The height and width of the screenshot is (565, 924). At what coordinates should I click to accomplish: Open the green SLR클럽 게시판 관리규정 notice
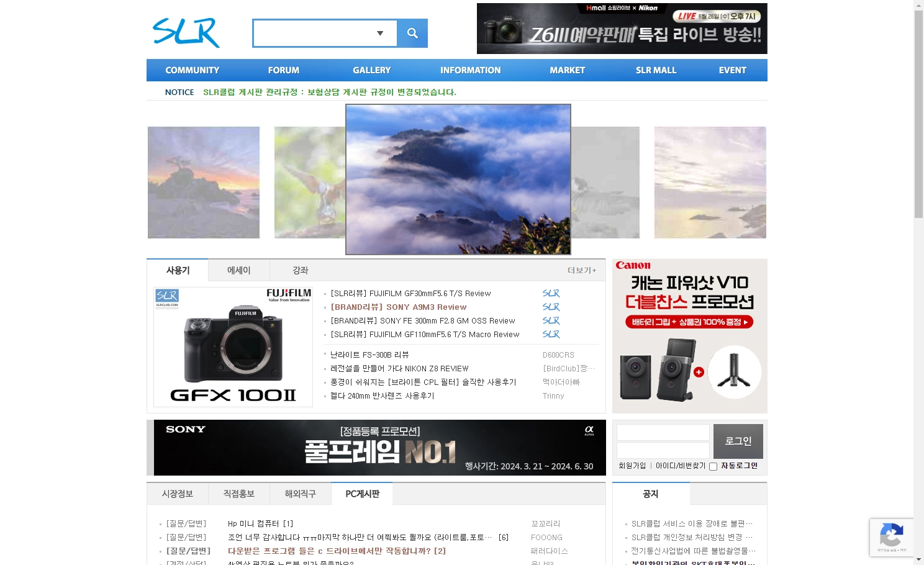click(x=330, y=92)
